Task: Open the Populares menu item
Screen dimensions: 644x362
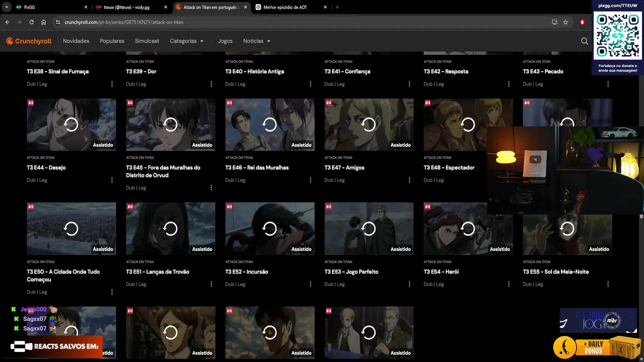Action: [112, 41]
